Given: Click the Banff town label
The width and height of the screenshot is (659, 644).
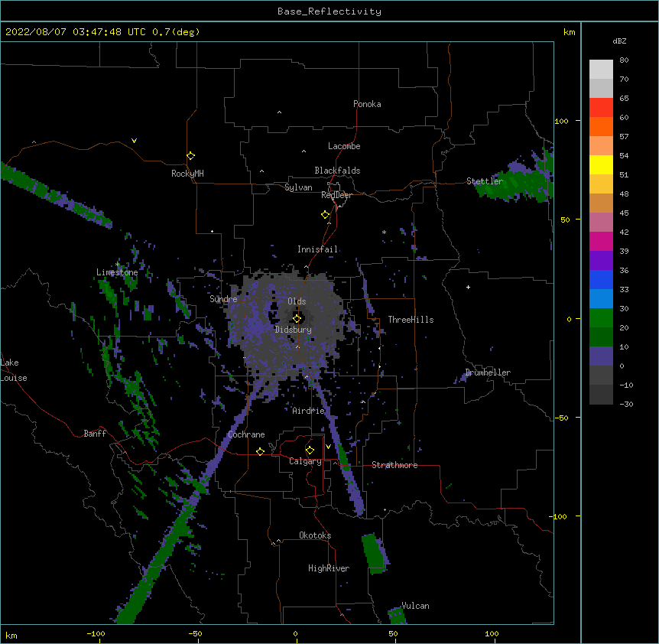Looking at the screenshot, I should click(95, 434).
